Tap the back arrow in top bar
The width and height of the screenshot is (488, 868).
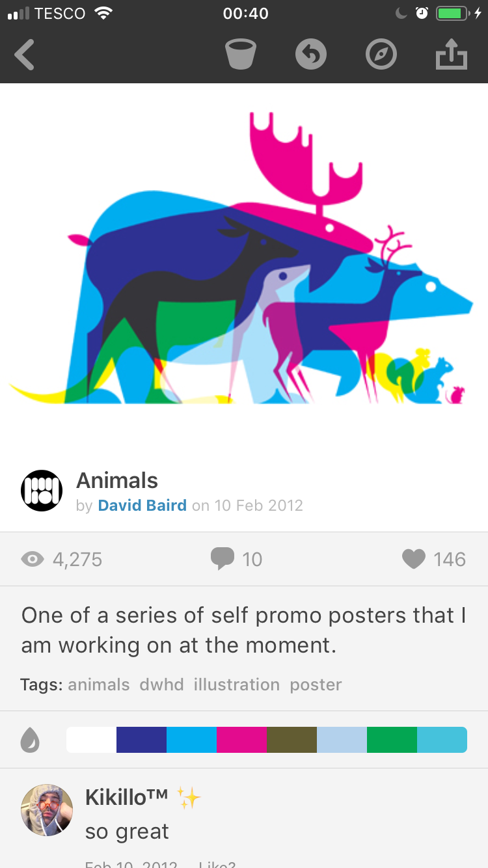click(25, 55)
